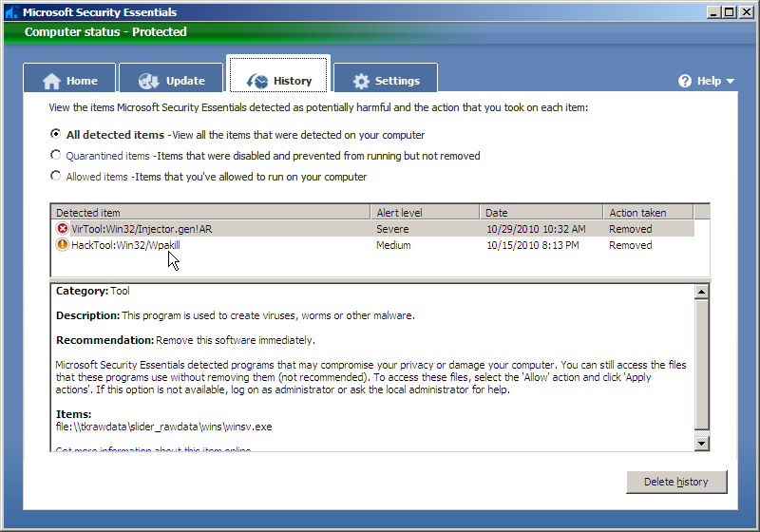Select the Quarantined items radio button

tap(56, 155)
